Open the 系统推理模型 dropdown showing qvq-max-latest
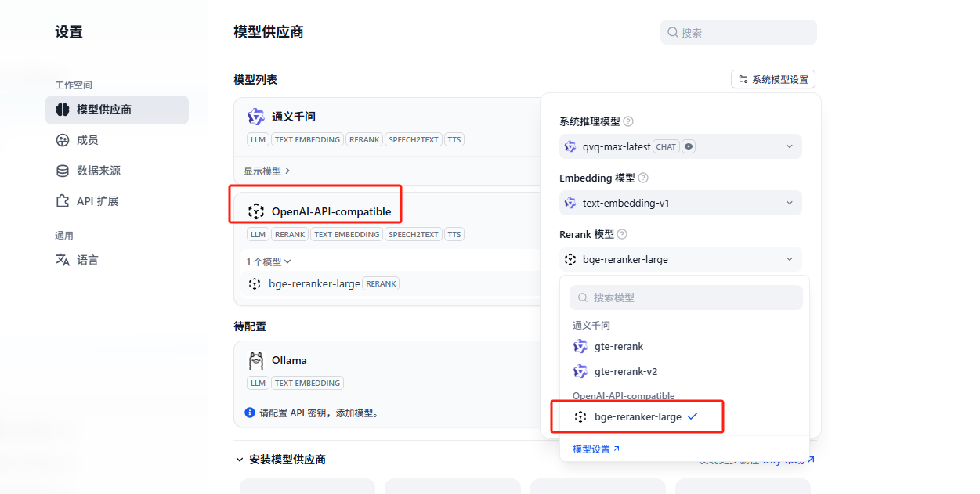Viewport: 980px width, 494px height. (x=681, y=146)
